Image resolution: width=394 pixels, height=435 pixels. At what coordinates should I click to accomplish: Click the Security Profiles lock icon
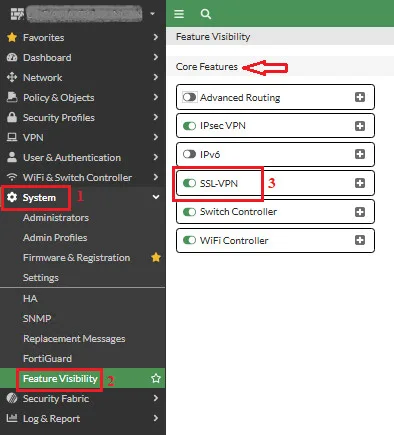point(12,117)
